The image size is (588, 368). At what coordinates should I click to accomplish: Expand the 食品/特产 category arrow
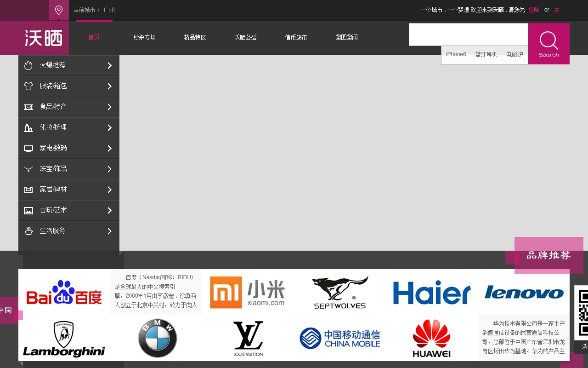[x=109, y=107]
